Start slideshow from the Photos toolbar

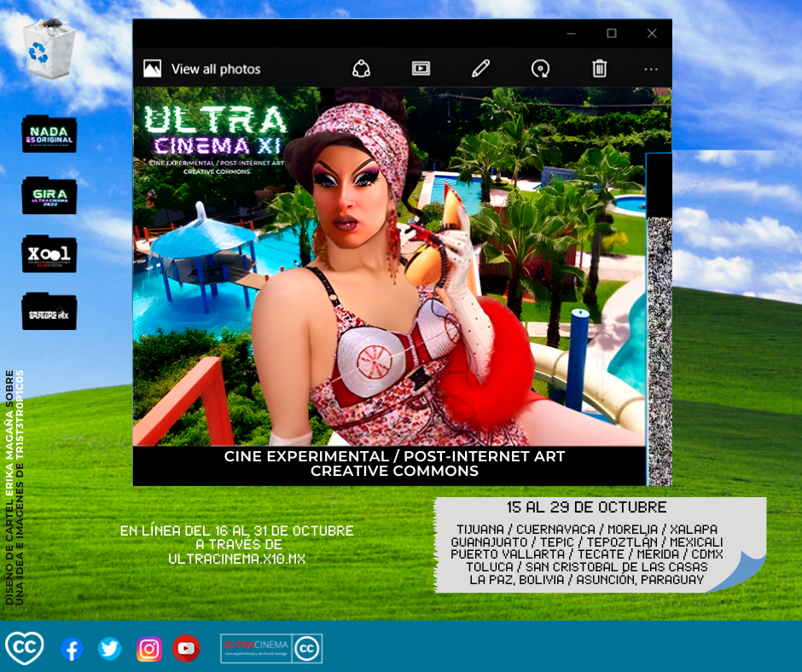[x=421, y=68]
